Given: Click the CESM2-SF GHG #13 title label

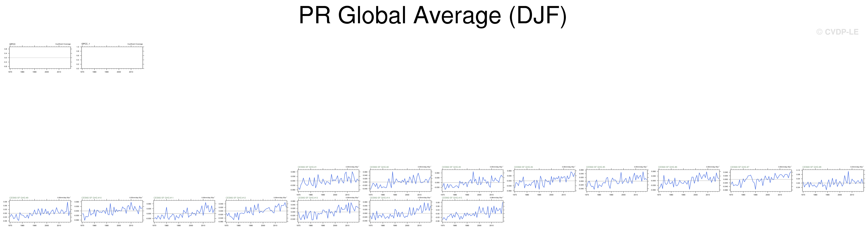Looking at the screenshot, I should [x=308, y=198].
